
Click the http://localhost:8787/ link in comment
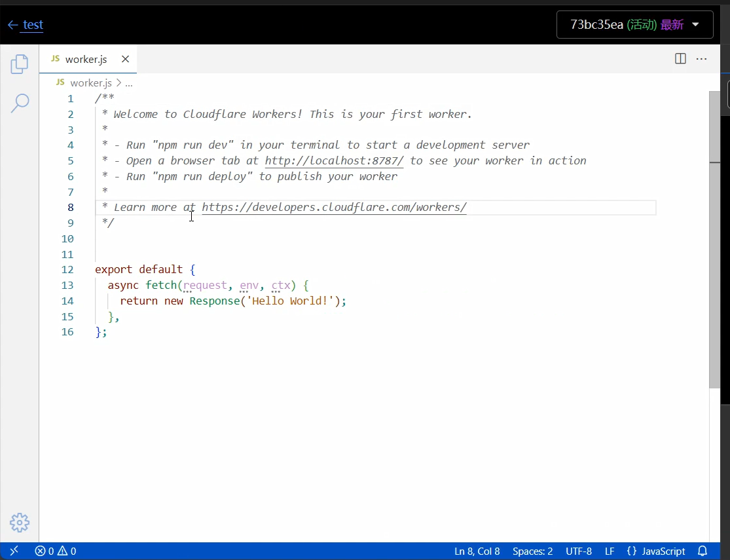334,161
